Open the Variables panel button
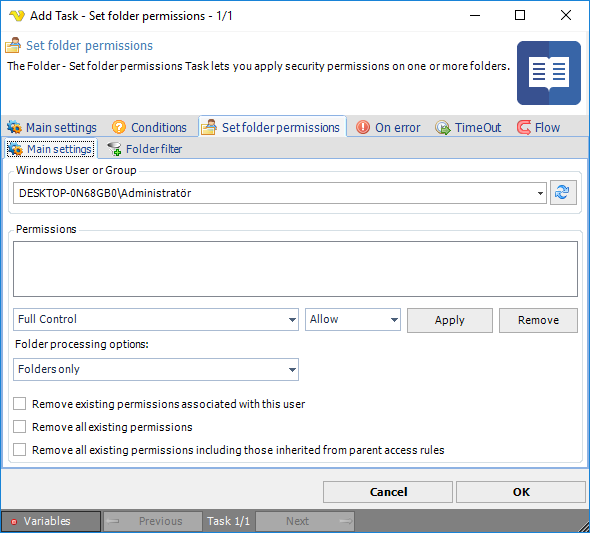 (51, 521)
